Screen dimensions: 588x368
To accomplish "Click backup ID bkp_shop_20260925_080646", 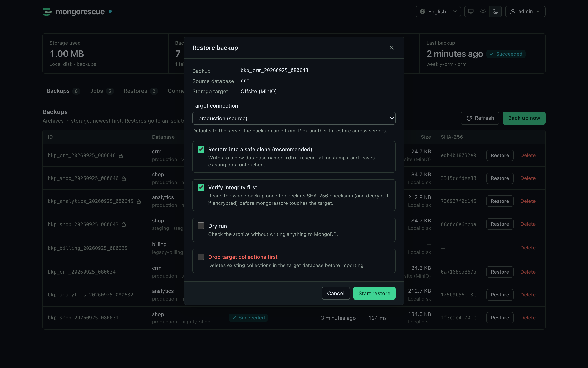I will (x=83, y=178).
